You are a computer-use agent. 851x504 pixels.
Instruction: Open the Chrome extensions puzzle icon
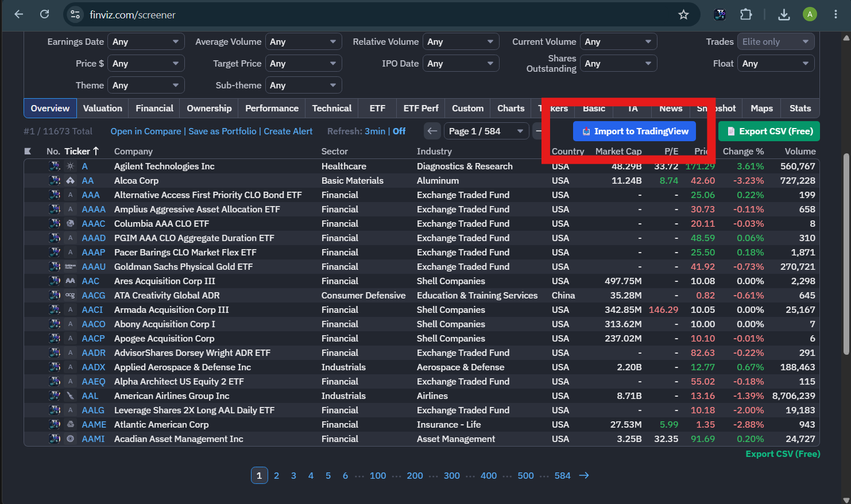[x=746, y=14]
